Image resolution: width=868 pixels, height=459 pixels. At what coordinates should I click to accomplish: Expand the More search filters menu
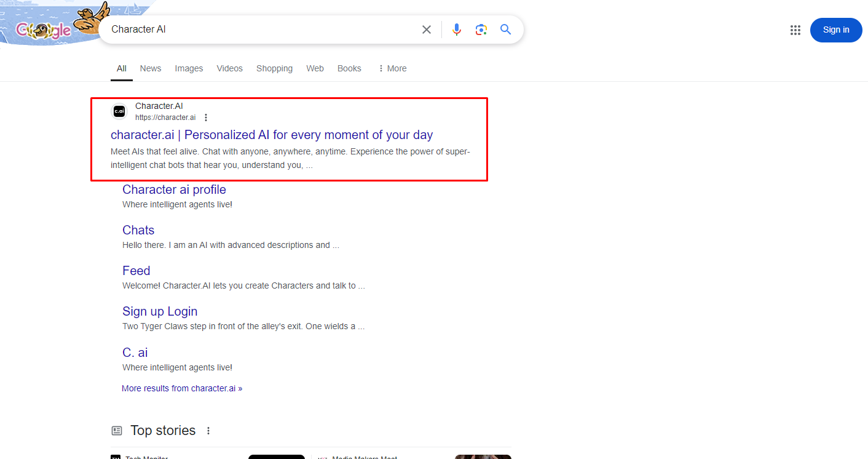click(x=392, y=68)
